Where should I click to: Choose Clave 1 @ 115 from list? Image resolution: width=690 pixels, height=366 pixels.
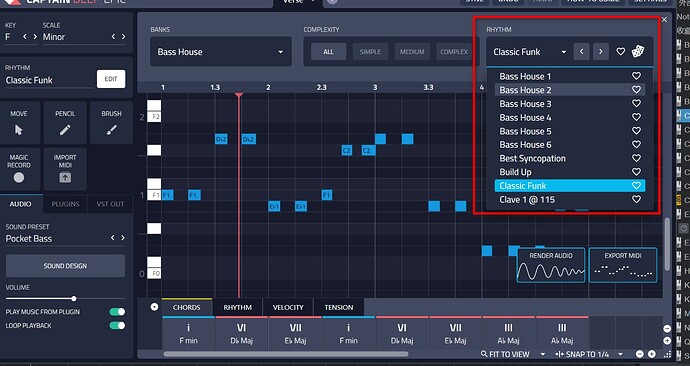point(570,199)
